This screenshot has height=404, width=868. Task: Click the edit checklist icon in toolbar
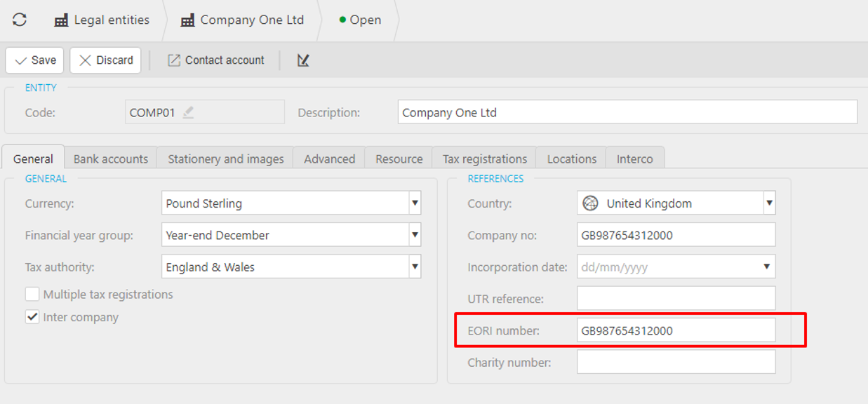pyautogui.click(x=303, y=60)
